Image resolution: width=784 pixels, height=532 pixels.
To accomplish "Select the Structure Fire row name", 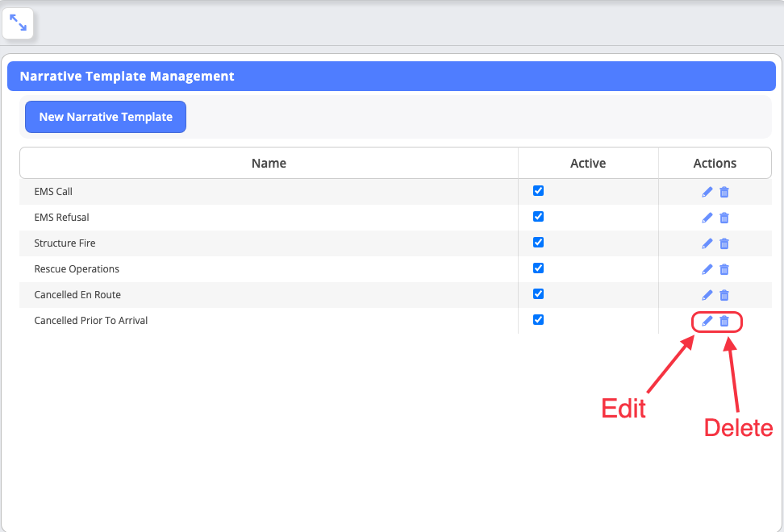I will pos(65,243).
